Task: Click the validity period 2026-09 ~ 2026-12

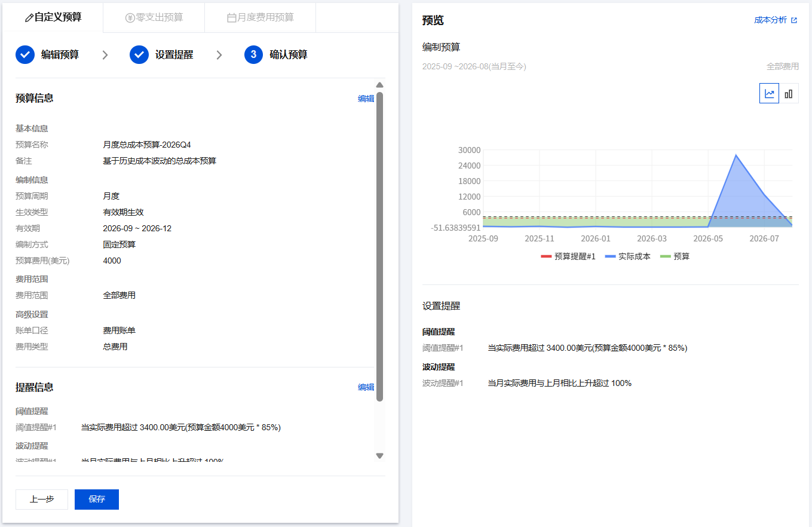Action: coord(137,228)
